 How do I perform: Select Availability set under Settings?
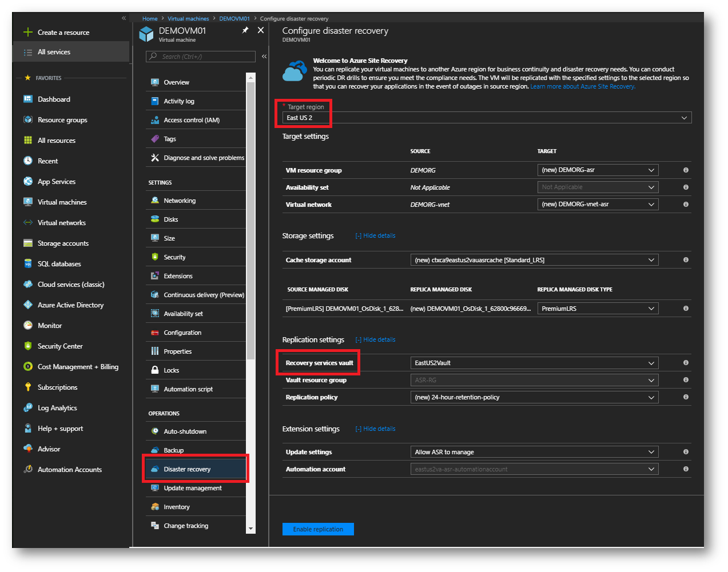pos(196,314)
